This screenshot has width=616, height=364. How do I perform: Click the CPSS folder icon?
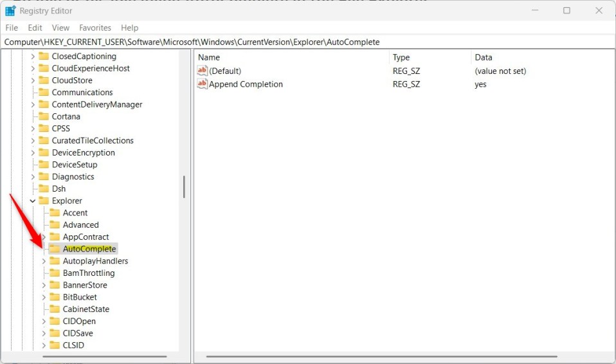click(x=44, y=129)
